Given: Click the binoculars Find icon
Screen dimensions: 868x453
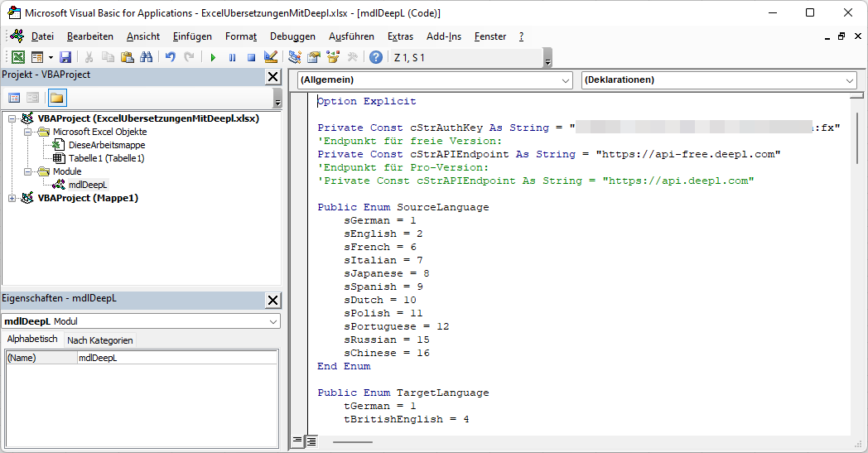Looking at the screenshot, I should click(147, 57).
